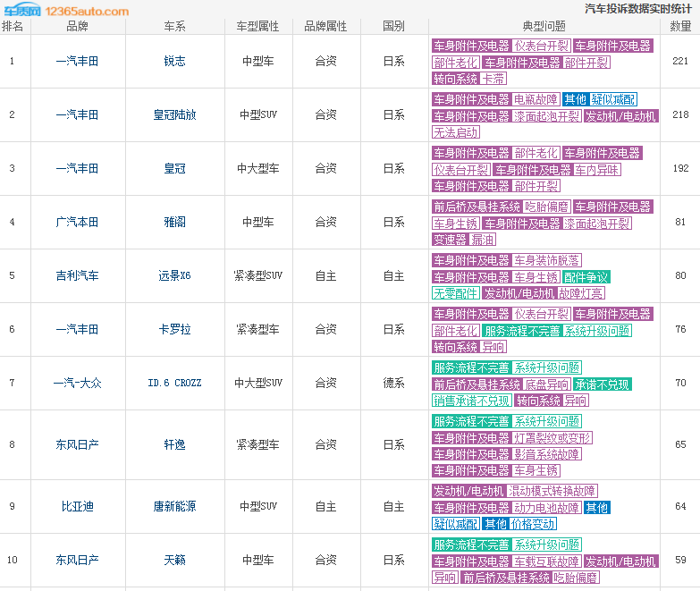Click 比亚迪 brand link
Viewport: 700px width, 591px height.
77,506
